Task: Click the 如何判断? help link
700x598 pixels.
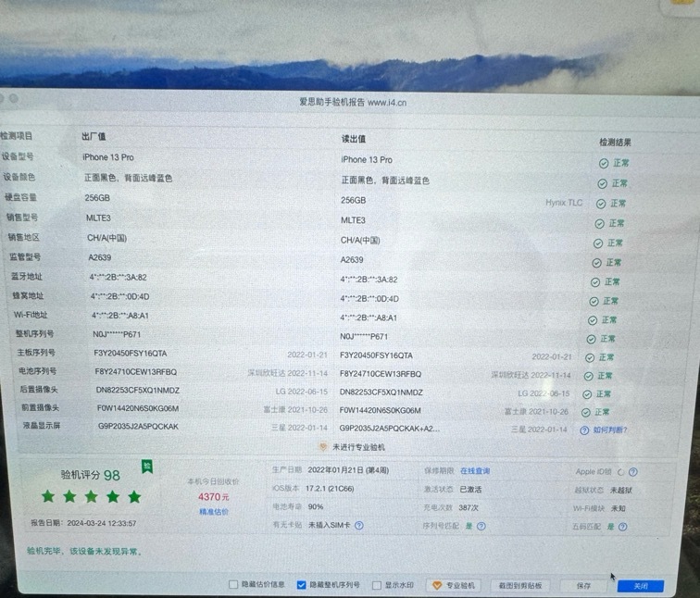Action: pos(610,430)
